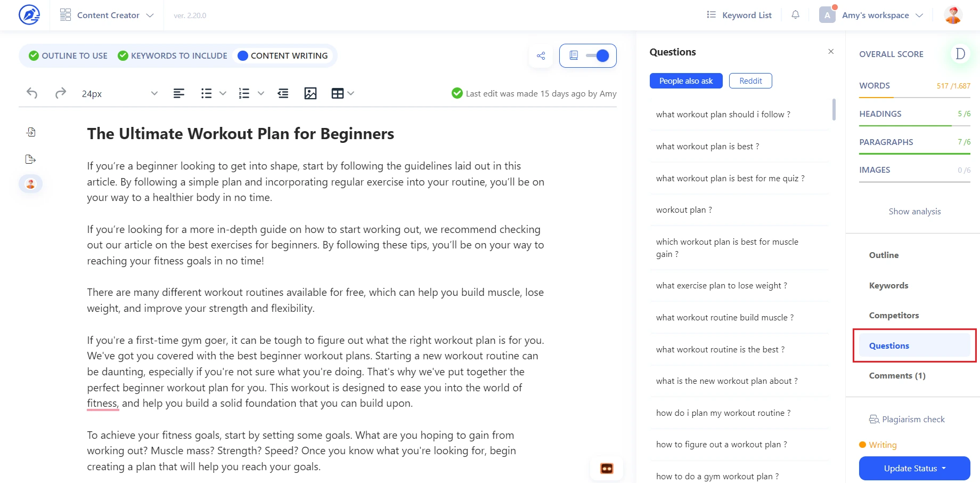Undo the last edit

[x=31, y=93]
